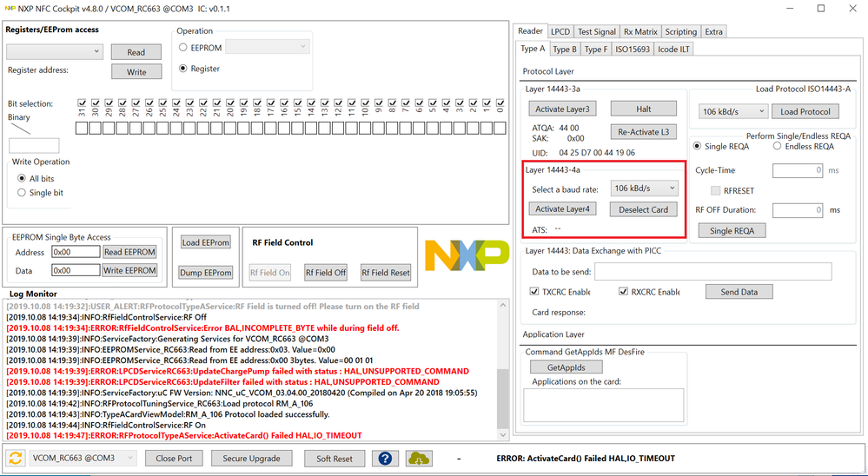Enable TXCRC checkbox
Screen dimensions: 868x476
coord(534,292)
